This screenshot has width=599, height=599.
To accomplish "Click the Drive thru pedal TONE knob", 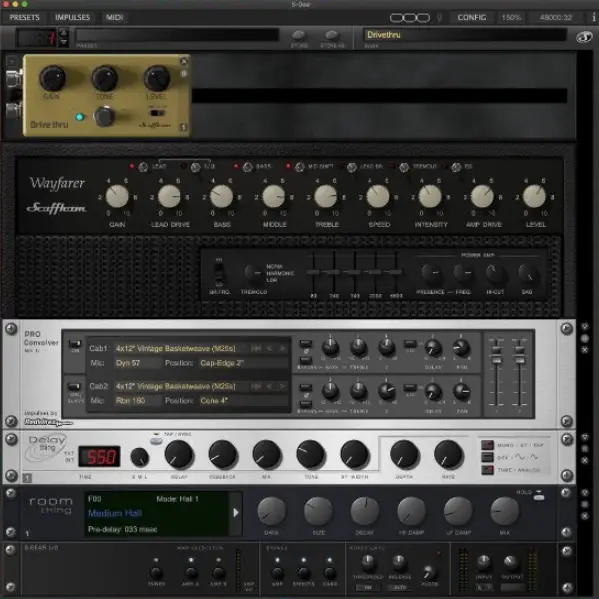I will coord(105,78).
